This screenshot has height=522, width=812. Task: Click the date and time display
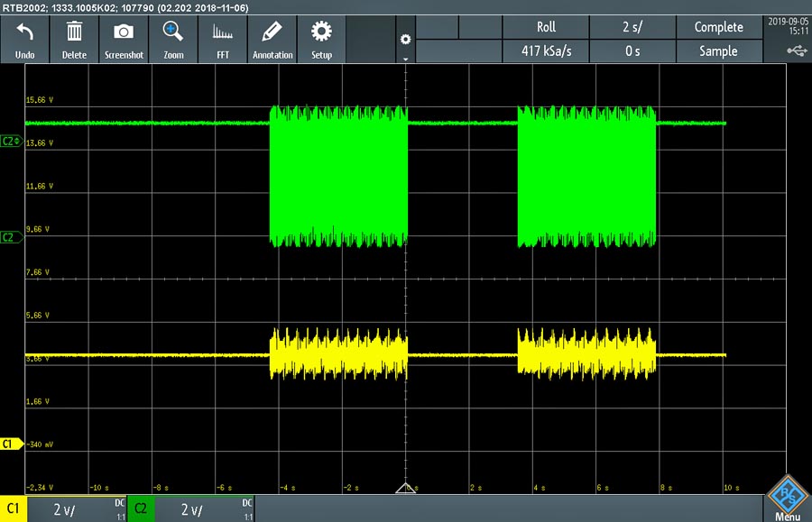pyautogui.click(x=788, y=26)
